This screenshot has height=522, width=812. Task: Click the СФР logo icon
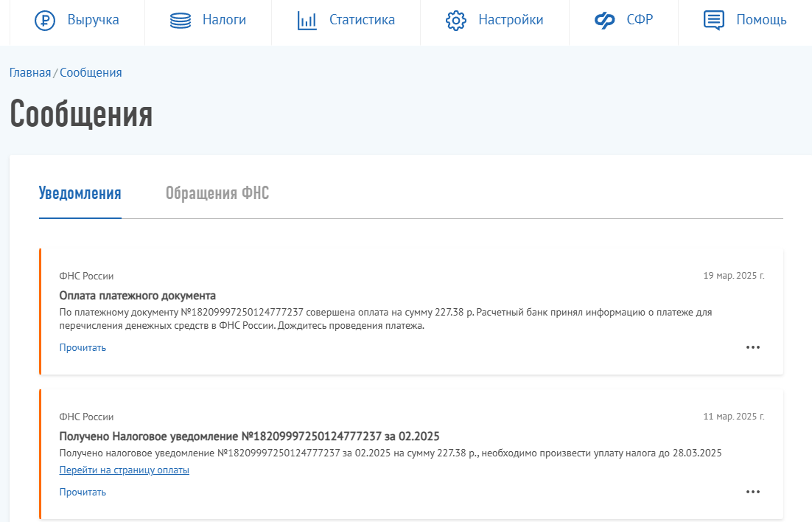coord(604,21)
